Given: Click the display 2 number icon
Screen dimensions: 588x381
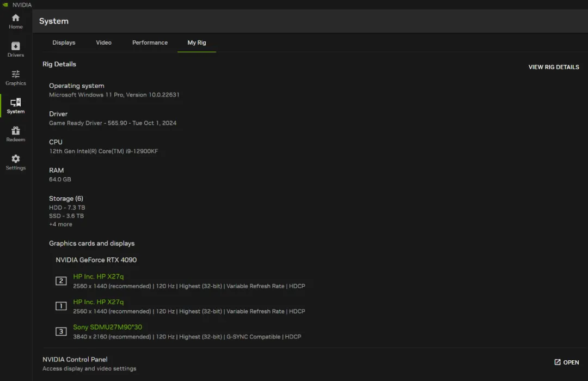Looking at the screenshot, I should tap(61, 281).
